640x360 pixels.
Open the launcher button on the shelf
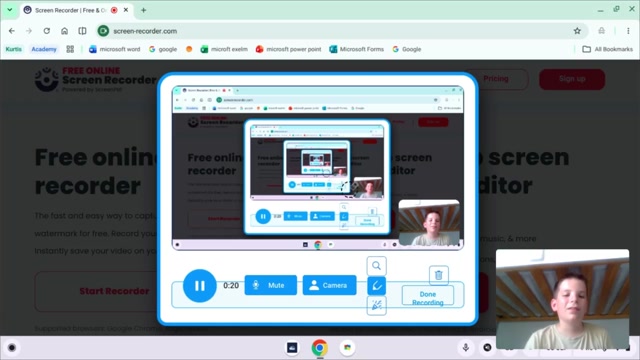12,348
